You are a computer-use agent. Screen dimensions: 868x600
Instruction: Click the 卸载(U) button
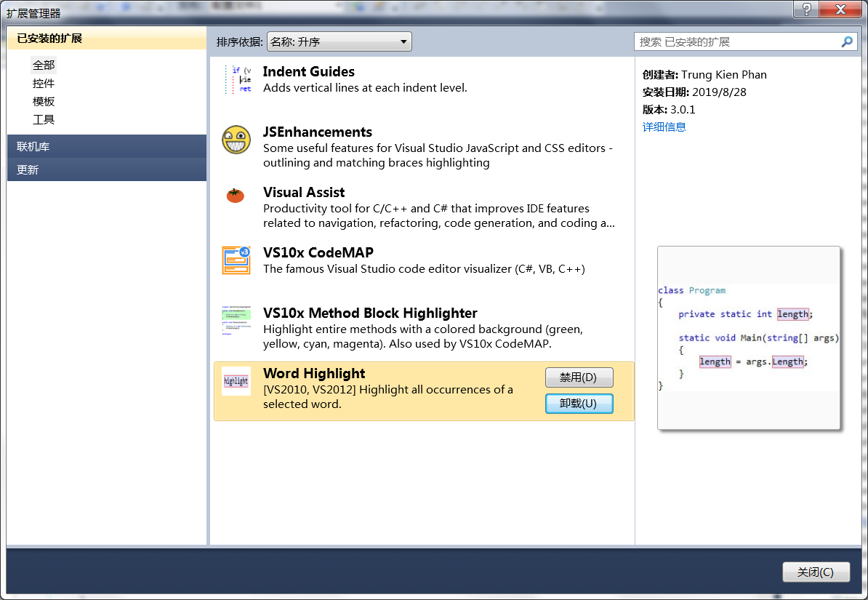pos(579,403)
